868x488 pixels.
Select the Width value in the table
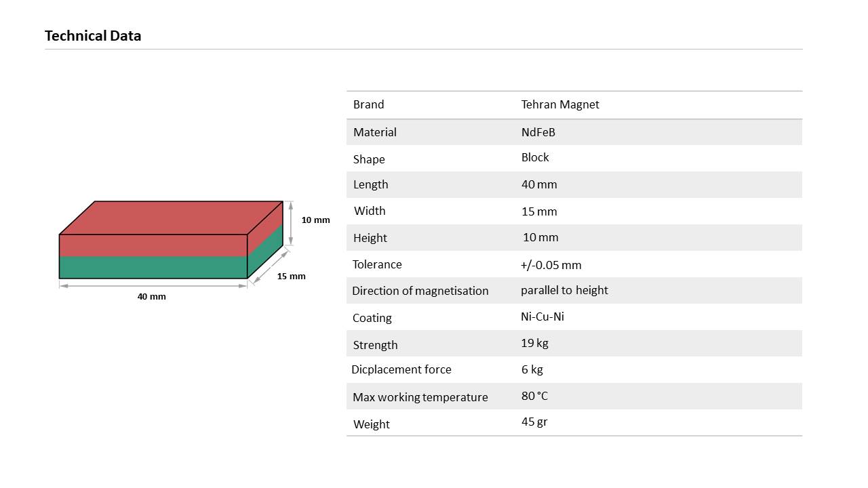539,211
